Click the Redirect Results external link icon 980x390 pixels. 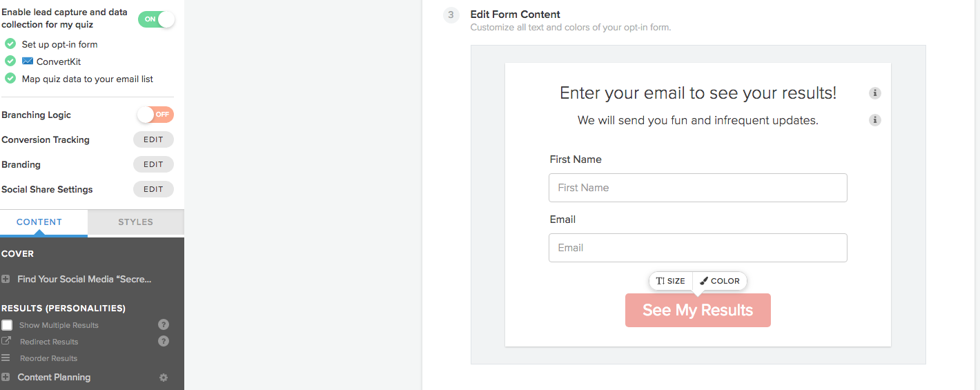point(6,341)
